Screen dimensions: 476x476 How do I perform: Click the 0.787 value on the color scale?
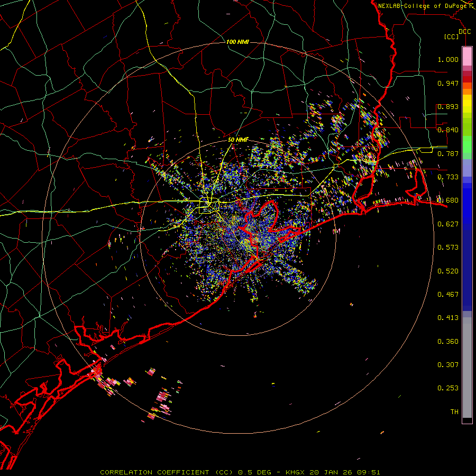(x=448, y=153)
